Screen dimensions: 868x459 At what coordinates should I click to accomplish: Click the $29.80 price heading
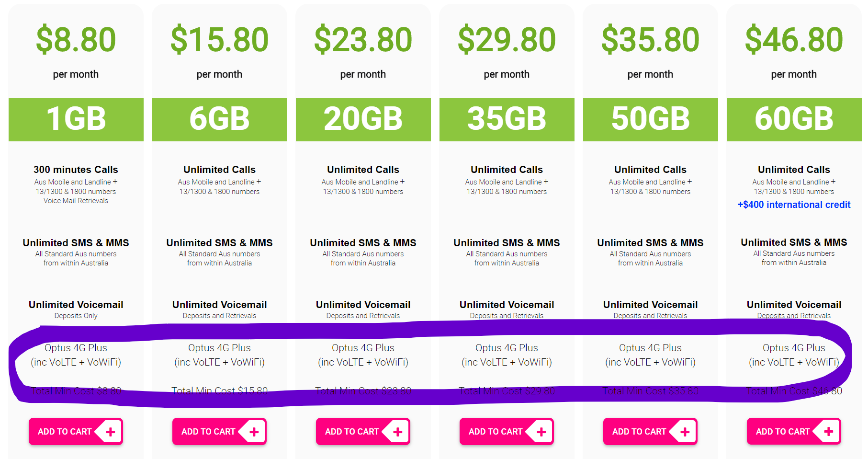pos(507,39)
